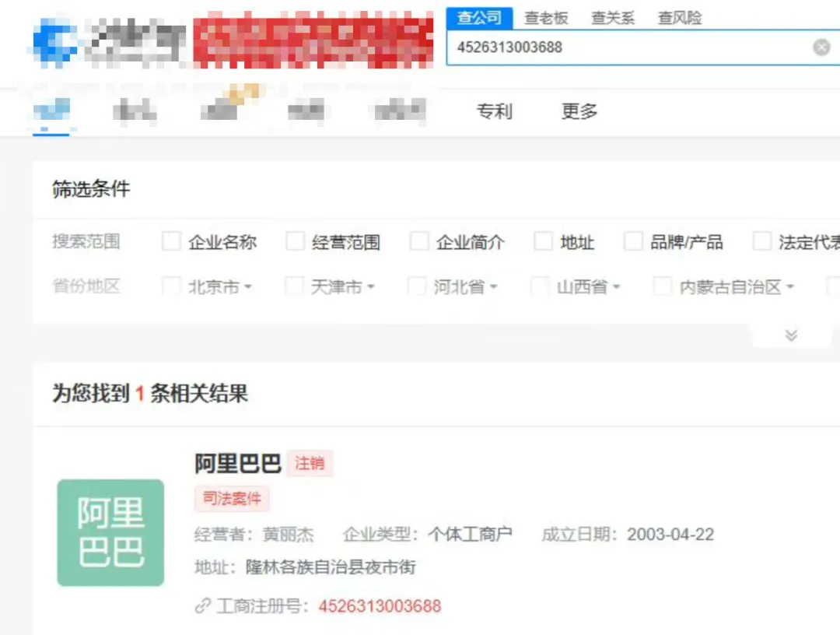Open operator 黄丽杰 link
This screenshot has width=840, height=635.
[x=289, y=535]
